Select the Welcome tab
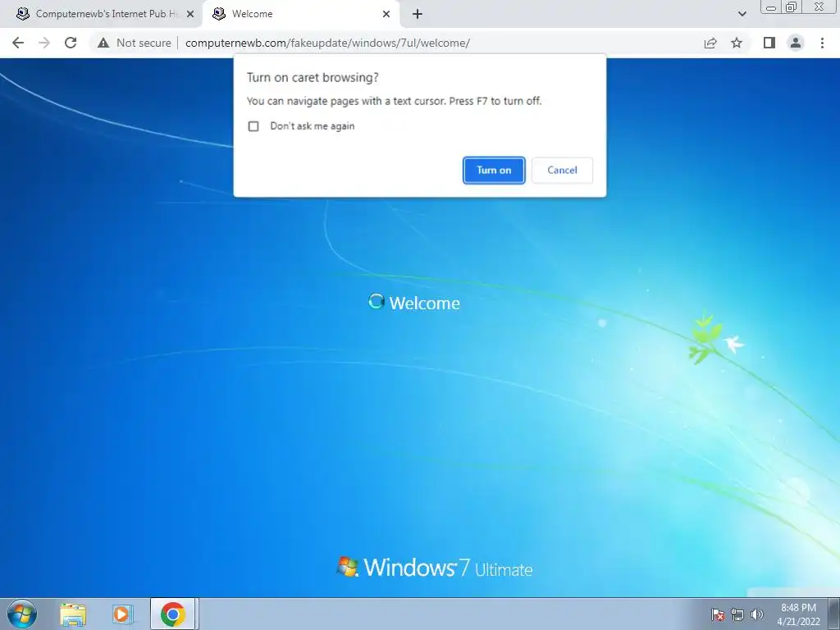 [x=300, y=14]
